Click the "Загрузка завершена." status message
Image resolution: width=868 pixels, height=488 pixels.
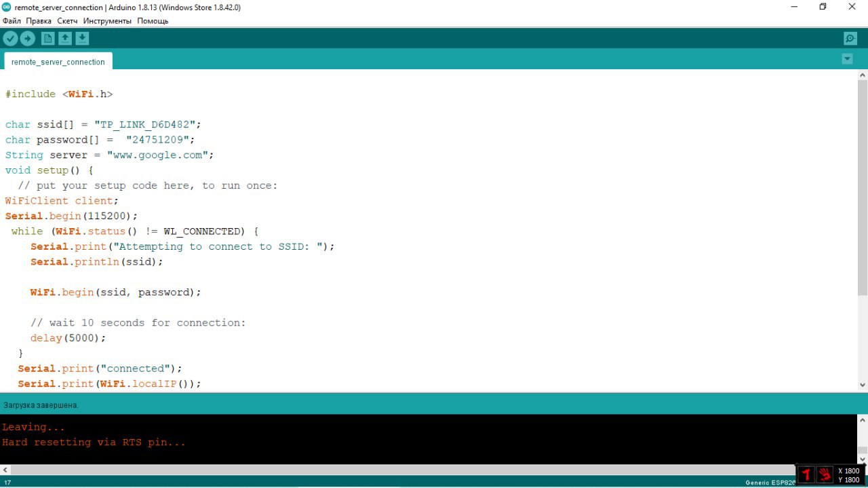tap(41, 405)
